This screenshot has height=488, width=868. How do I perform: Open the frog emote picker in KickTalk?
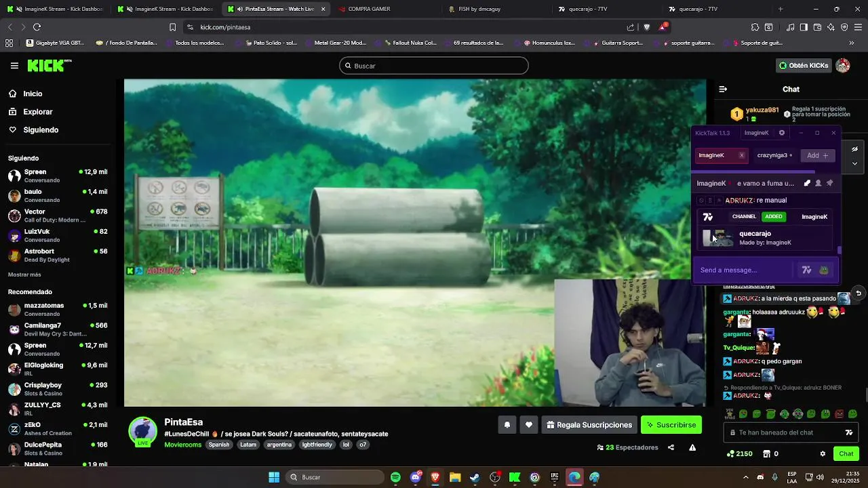tap(824, 270)
